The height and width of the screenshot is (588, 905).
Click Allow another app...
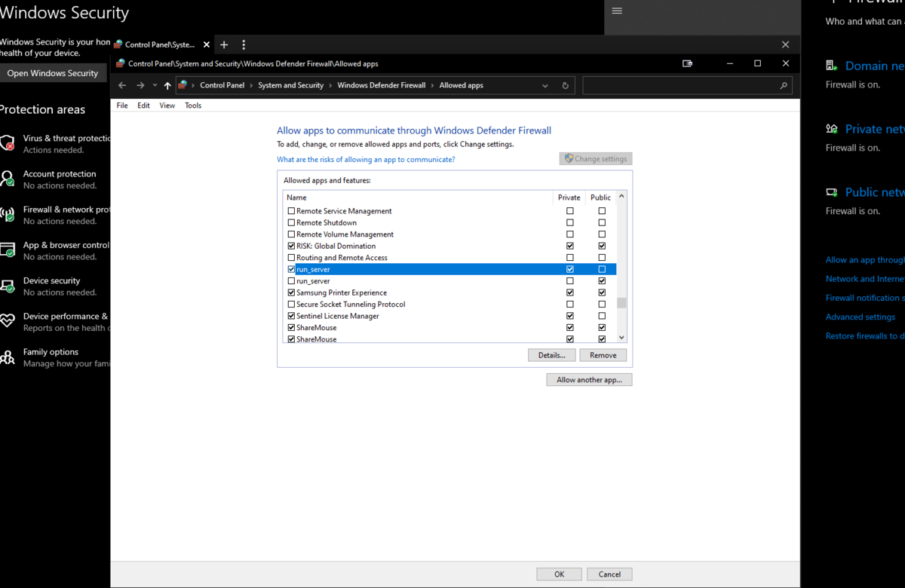(x=589, y=380)
